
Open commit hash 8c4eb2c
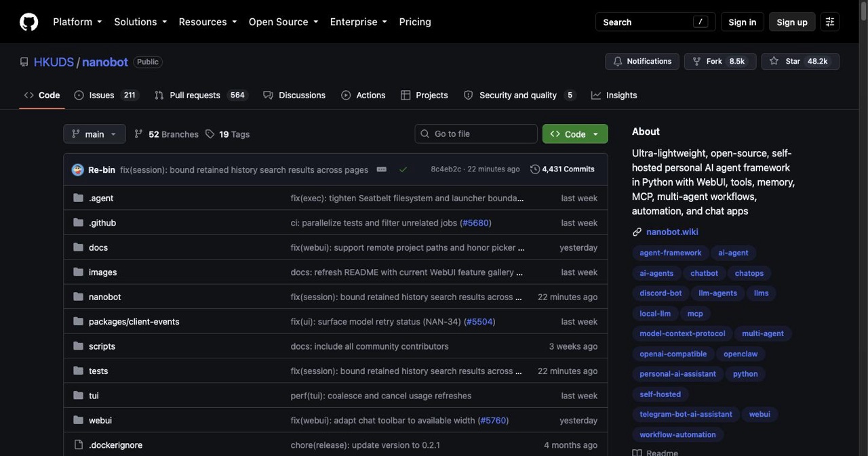446,169
